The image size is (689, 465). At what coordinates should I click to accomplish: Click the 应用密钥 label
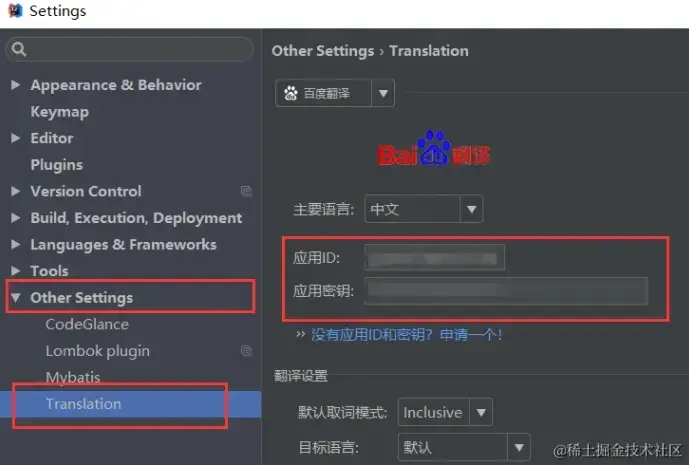(x=323, y=291)
